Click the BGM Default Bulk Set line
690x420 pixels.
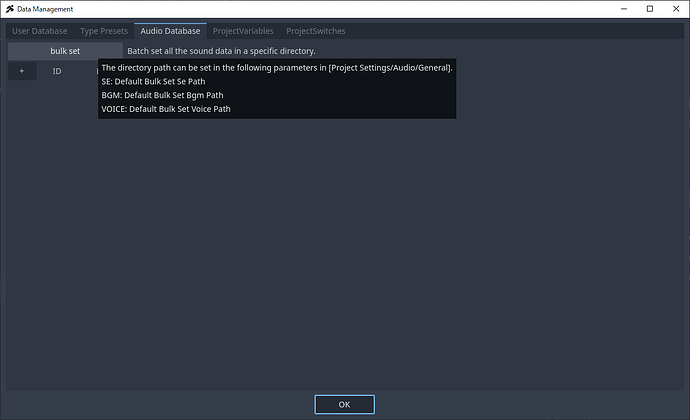162,95
